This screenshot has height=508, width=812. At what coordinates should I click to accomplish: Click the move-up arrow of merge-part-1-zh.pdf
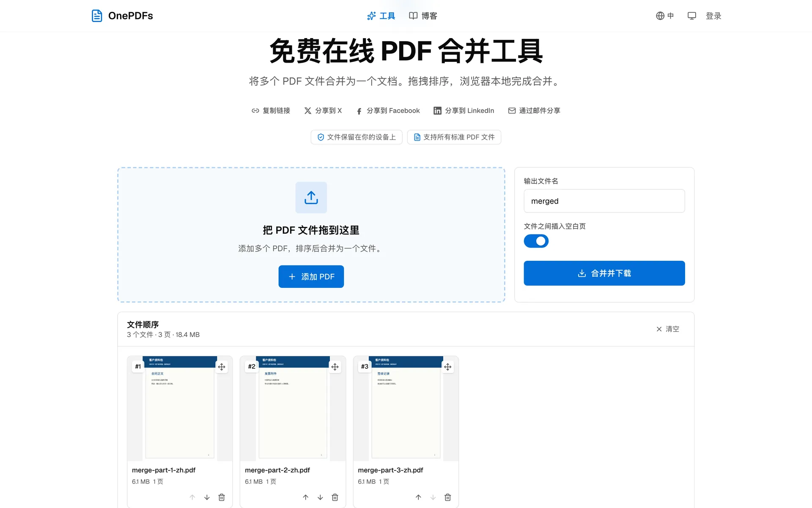pyautogui.click(x=192, y=497)
